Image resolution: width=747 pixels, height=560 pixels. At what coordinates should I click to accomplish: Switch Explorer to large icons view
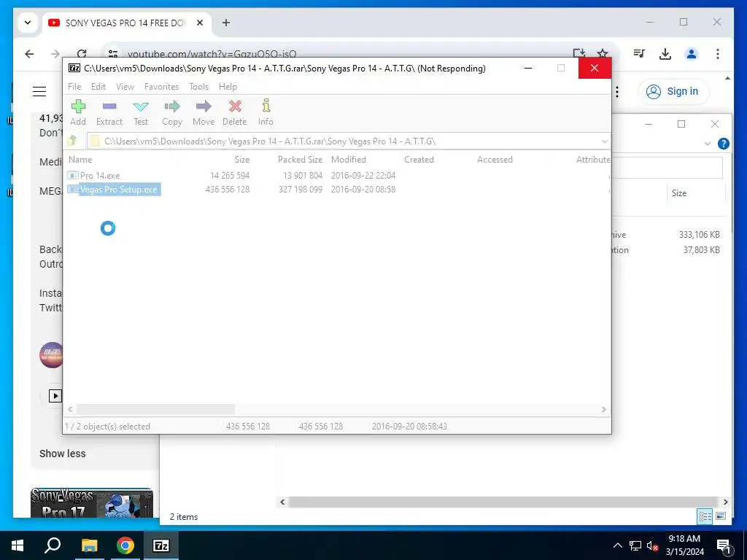721,516
